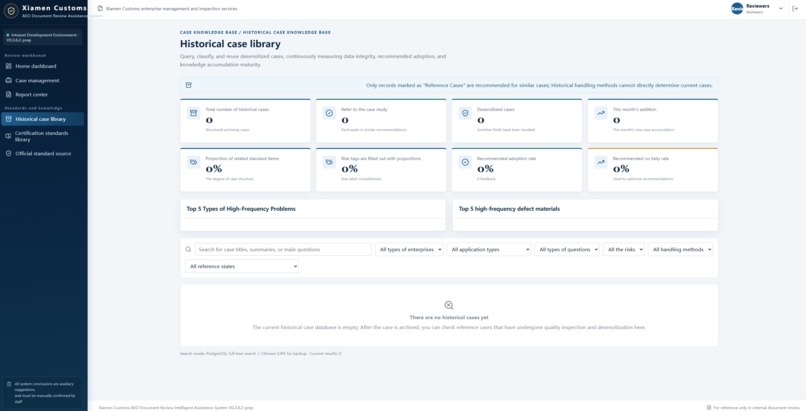This screenshot has width=806, height=411.
Task: Click the Xiamen Customs shield logo
Action: tap(11, 11)
